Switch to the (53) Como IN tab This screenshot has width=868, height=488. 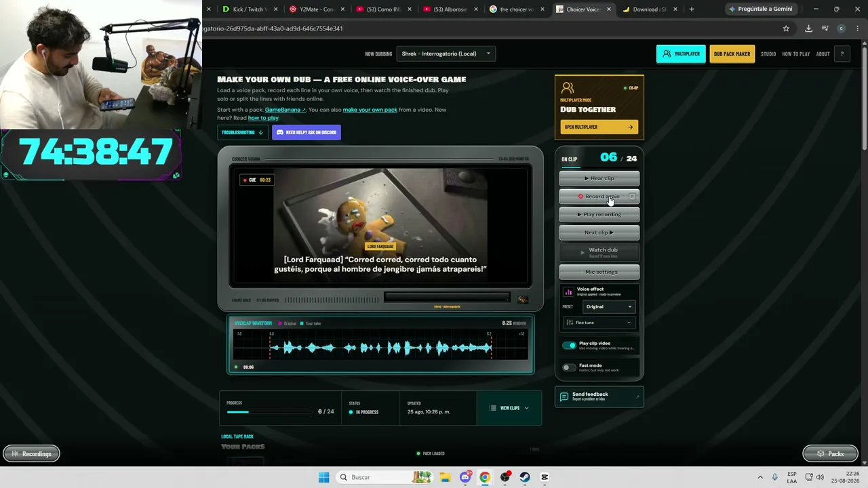coord(382,9)
